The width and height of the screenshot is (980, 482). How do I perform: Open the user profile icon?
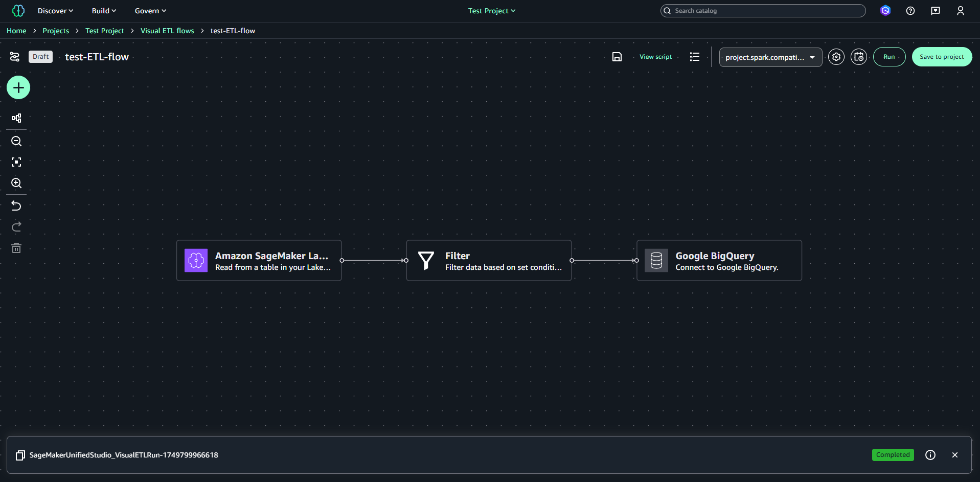click(961, 11)
